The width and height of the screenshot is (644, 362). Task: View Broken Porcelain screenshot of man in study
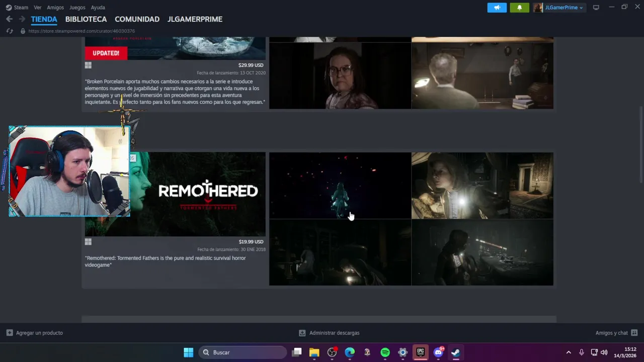click(482, 75)
